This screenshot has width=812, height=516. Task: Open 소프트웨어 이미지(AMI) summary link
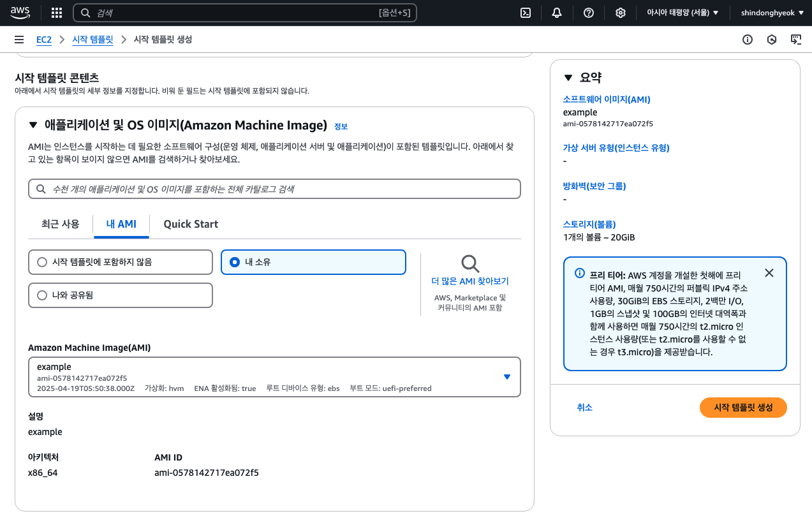[x=607, y=100]
